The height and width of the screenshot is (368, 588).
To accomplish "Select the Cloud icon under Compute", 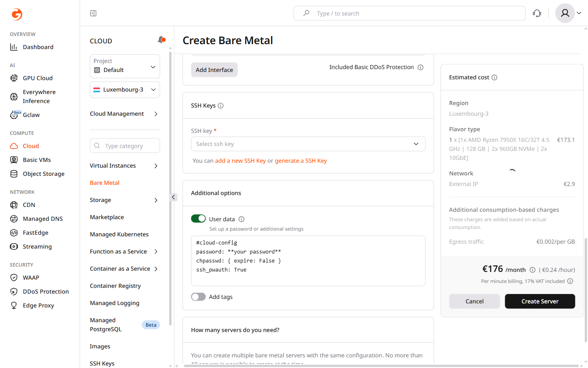I will pyautogui.click(x=14, y=146).
